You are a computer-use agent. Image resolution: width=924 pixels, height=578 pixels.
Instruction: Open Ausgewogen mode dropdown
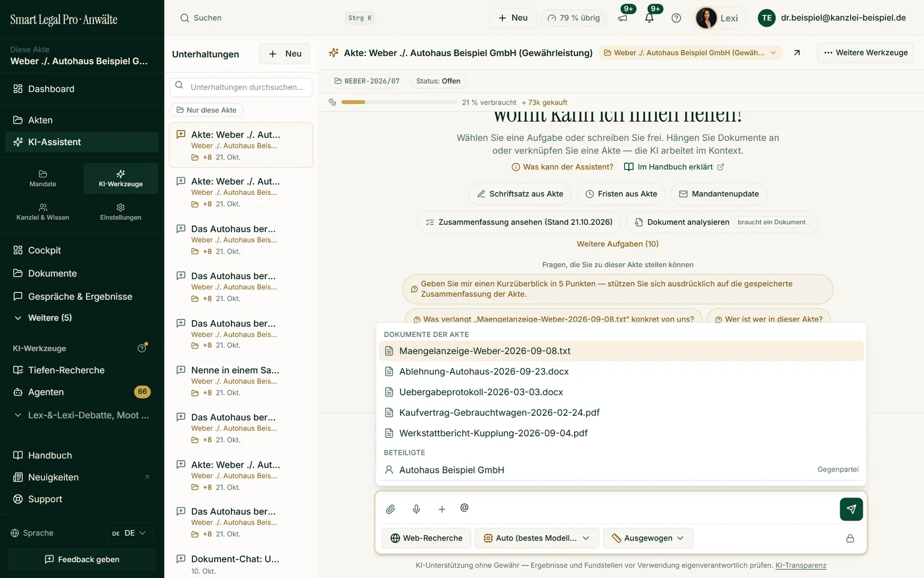(648, 538)
